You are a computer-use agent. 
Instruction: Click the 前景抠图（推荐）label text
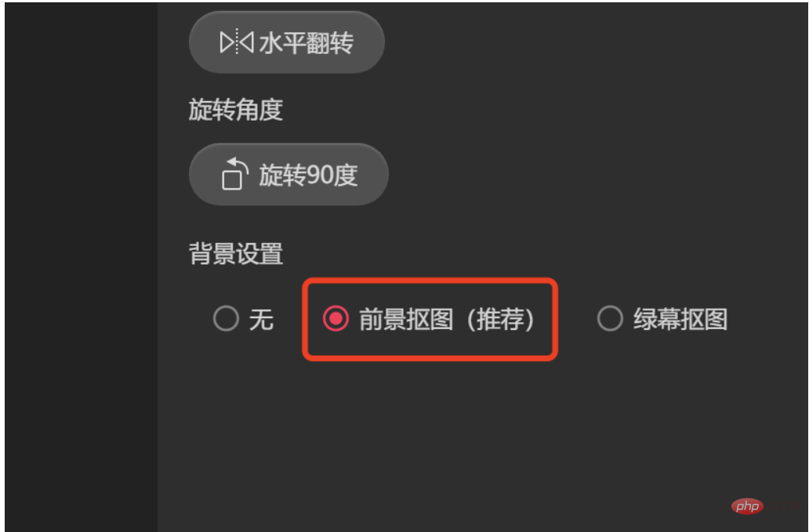[447, 319]
